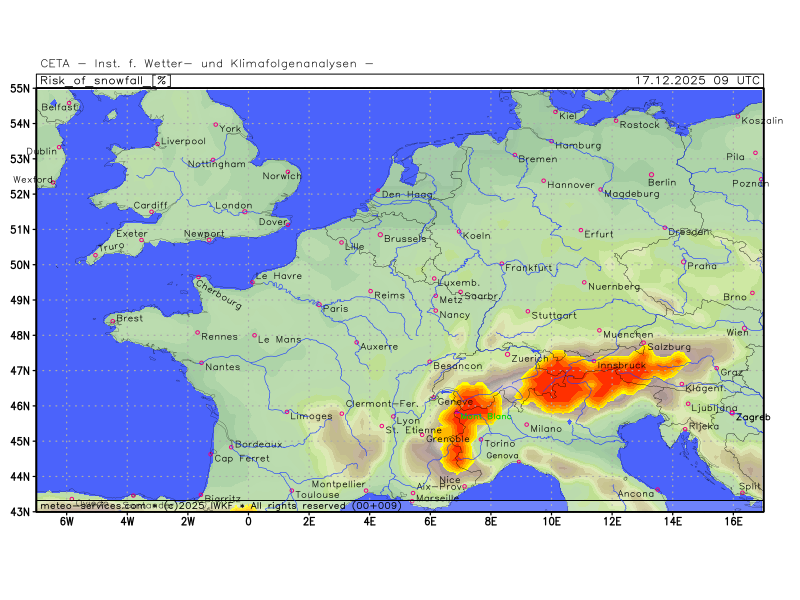The width and height of the screenshot is (800, 600).
Task: Click the Liverpool city marker
Action: click(x=157, y=145)
